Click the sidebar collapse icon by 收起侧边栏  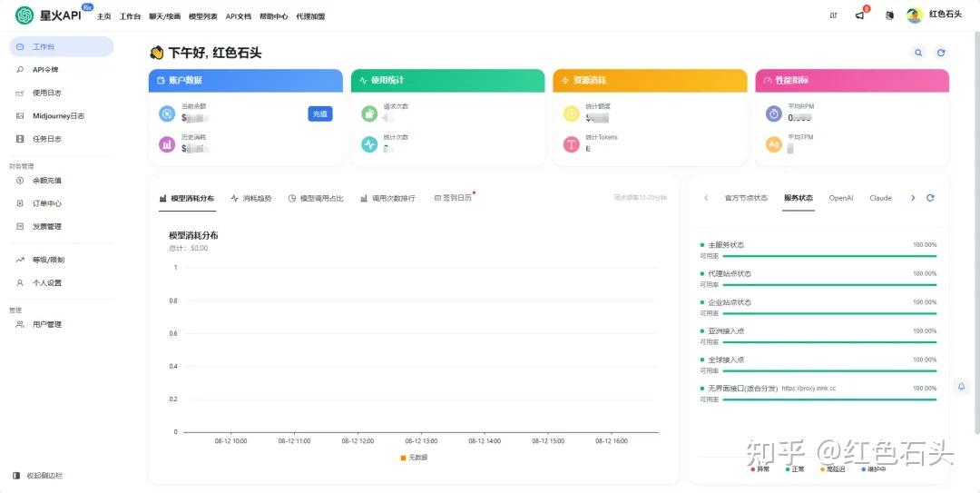pyautogui.click(x=16, y=476)
